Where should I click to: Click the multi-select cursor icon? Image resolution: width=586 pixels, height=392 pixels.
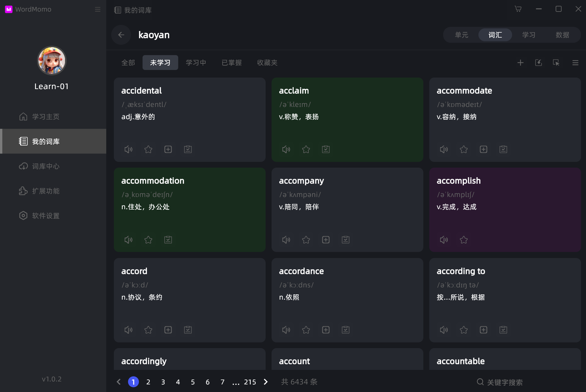556,63
